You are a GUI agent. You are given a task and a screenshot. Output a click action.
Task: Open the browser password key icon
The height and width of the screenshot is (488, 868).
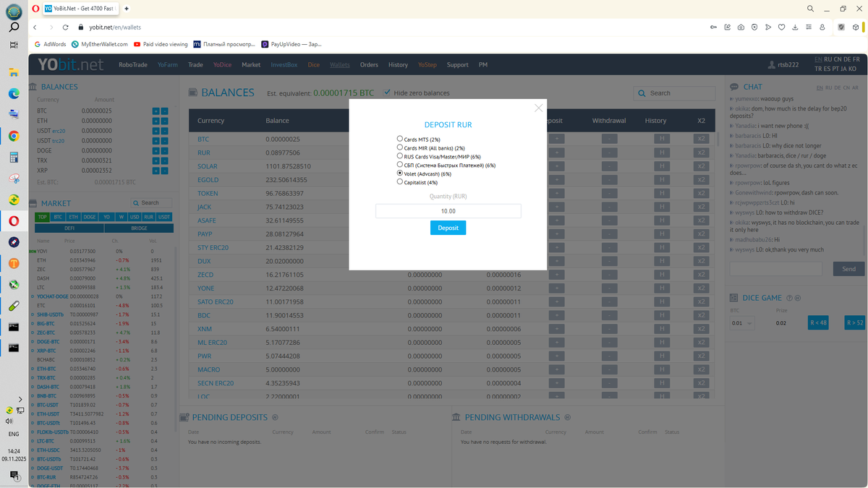pyautogui.click(x=713, y=27)
